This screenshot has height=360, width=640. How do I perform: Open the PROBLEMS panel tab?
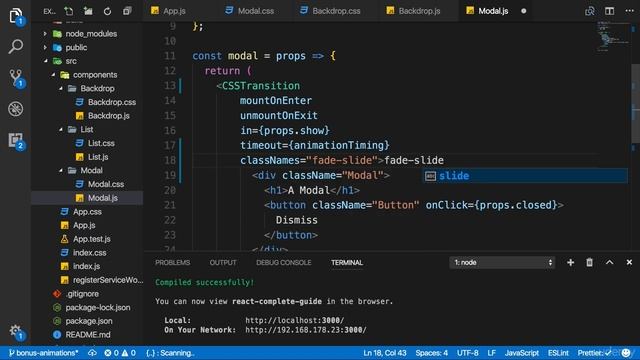[172, 262]
